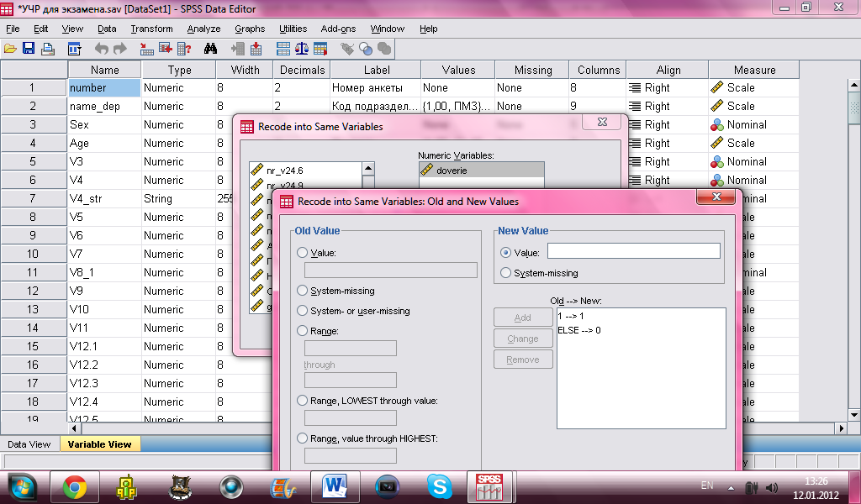Click the Remove button
861x504 pixels.
(523, 360)
